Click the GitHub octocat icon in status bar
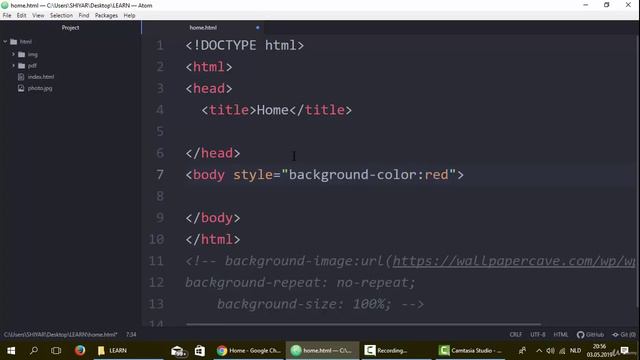 coord(580,335)
